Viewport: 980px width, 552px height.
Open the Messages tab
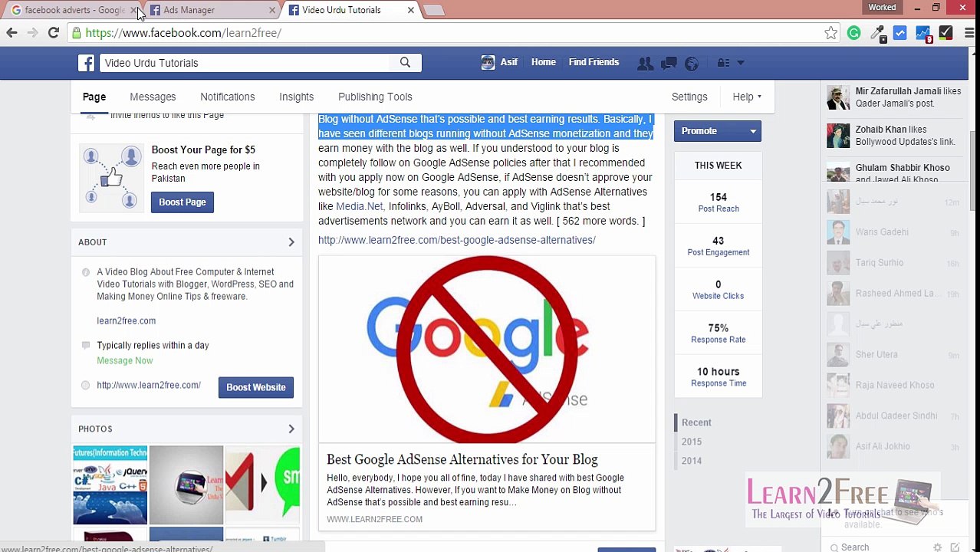click(x=153, y=97)
